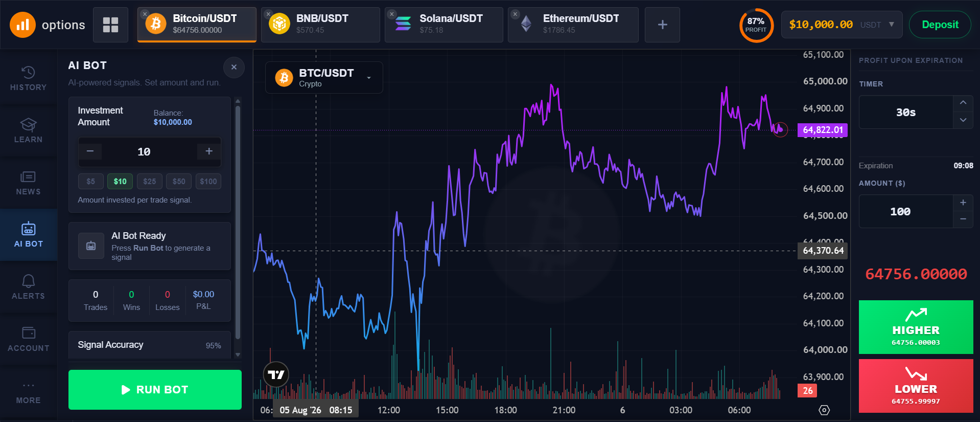Open the USDT balance dropdown
Image resolution: width=980 pixels, height=422 pixels.
coord(842,25)
